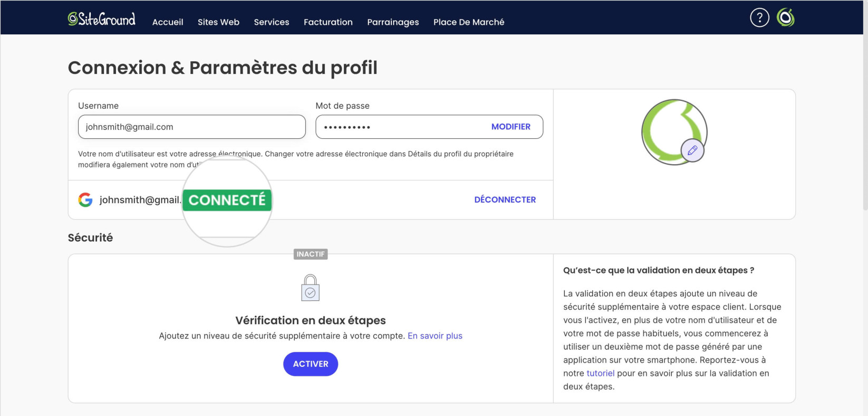Focus the Mot de passe field
This screenshot has height=416, width=868.
[429, 127]
